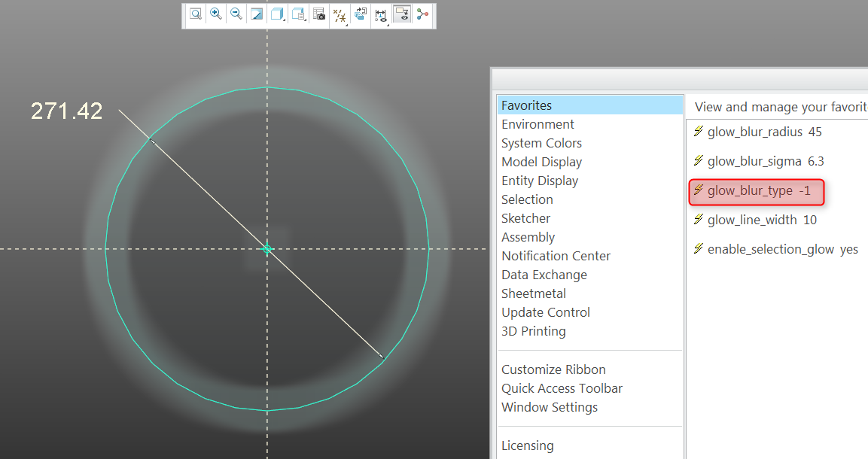Open the System Colors category

point(541,143)
